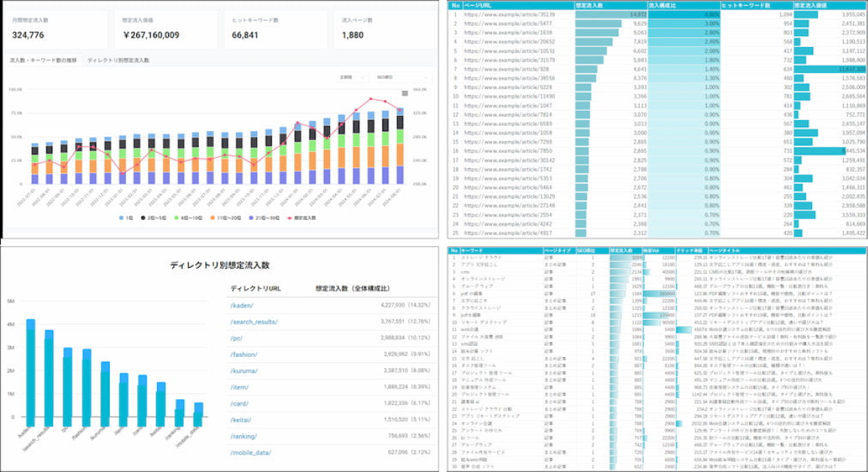Image resolution: width=868 pixels, height=472 pixels.
Task: Expand the 全期間 period dropdown
Action: [351, 77]
